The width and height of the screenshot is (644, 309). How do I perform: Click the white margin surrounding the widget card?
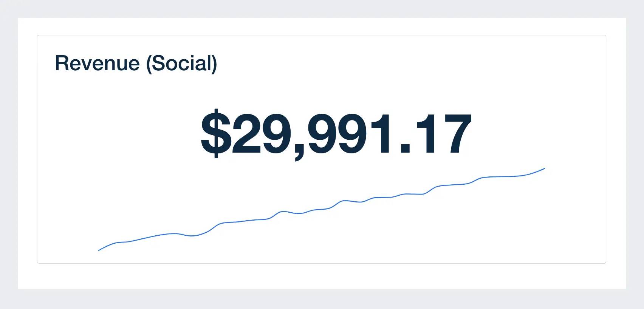coord(321,276)
